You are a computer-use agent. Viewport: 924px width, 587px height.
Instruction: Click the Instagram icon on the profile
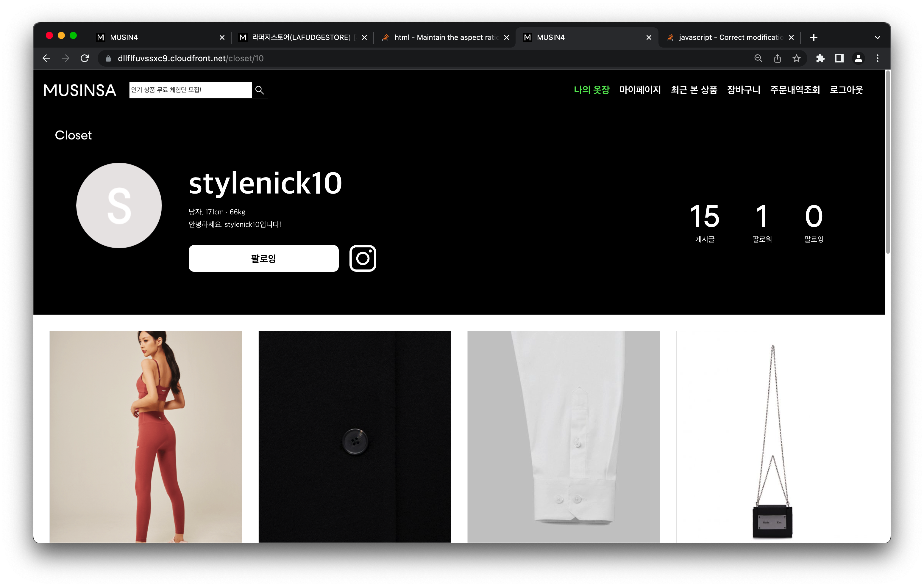point(362,258)
